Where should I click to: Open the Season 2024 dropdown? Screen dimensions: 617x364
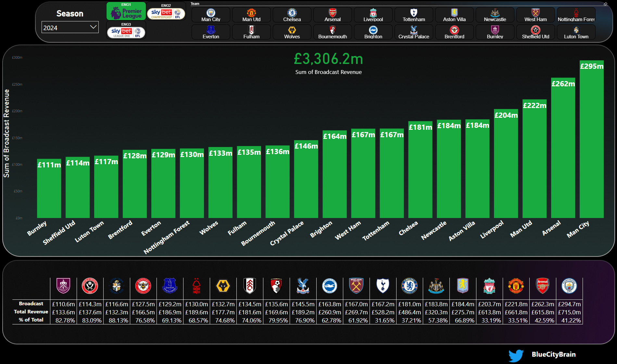[x=70, y=28]
